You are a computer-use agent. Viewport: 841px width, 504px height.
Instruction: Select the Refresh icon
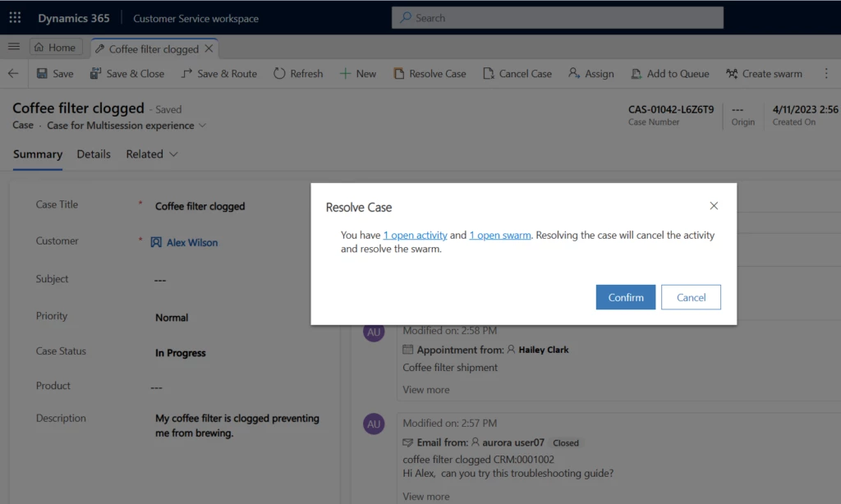coord(279,73)
